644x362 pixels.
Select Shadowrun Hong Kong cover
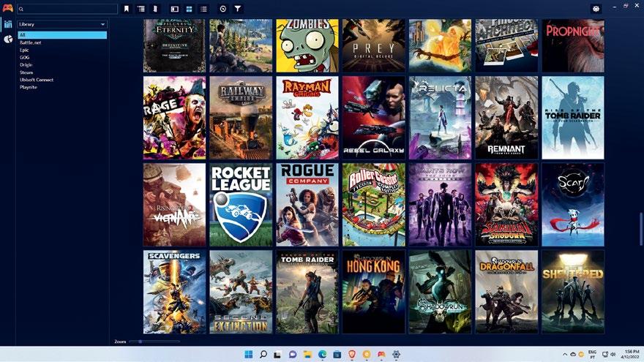click(x=374, y=292)
